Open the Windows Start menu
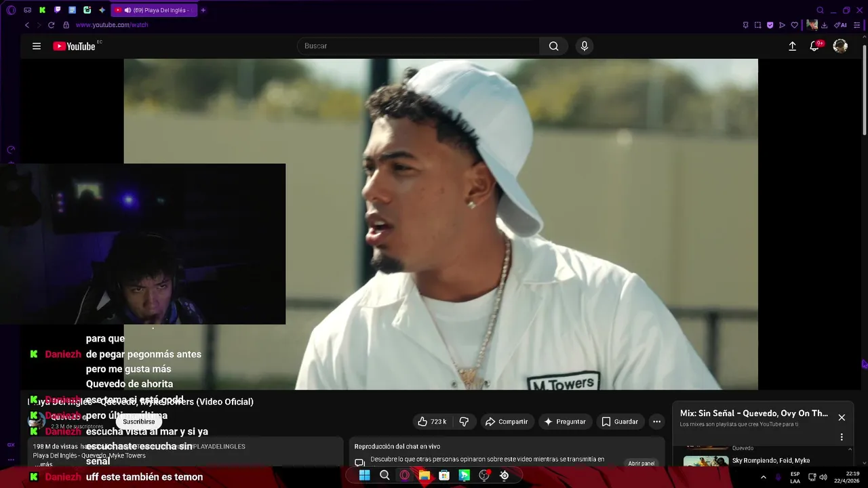This screenshot has width=868, height=488. (x=364, y=475)
